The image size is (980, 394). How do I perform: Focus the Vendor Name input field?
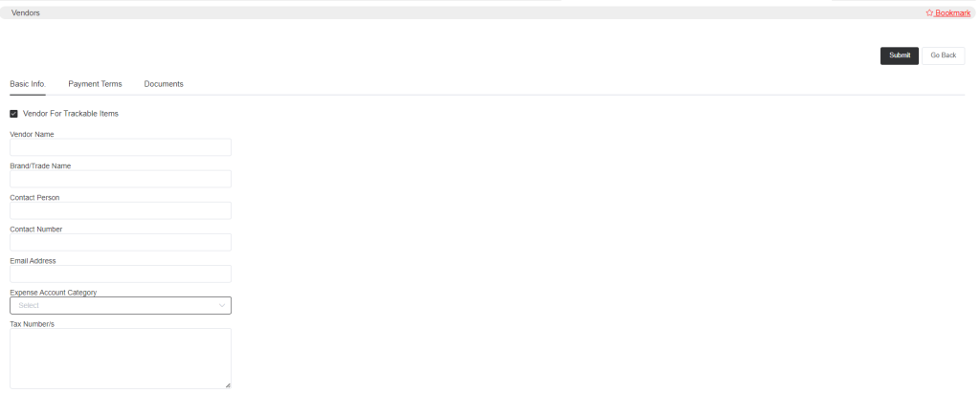tap(121, 147)
